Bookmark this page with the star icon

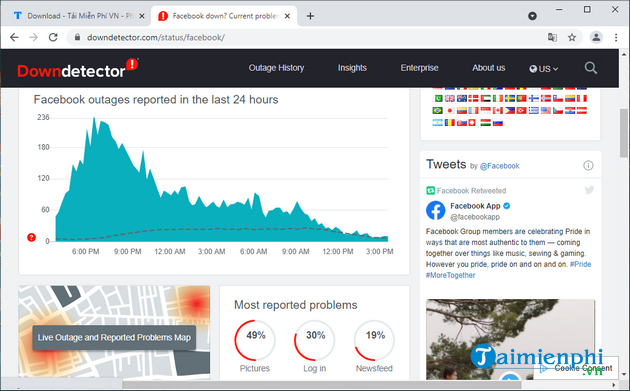point(572,37)
